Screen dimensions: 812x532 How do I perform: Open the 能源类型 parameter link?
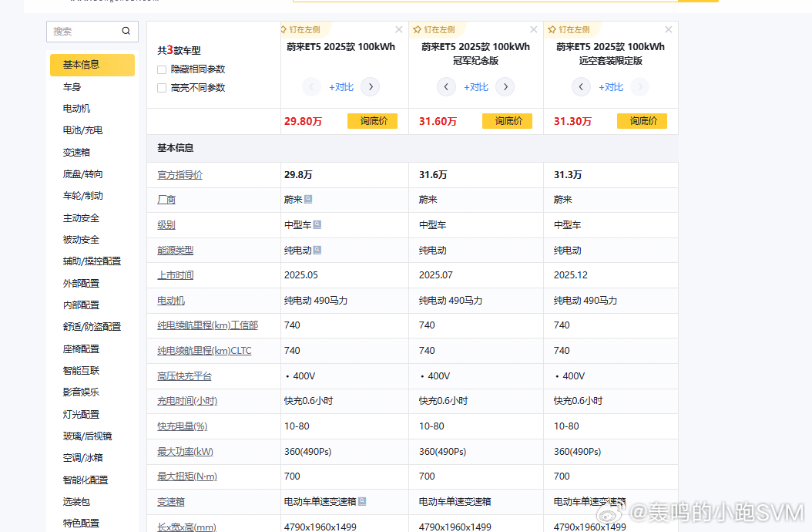tap(175, 251)
